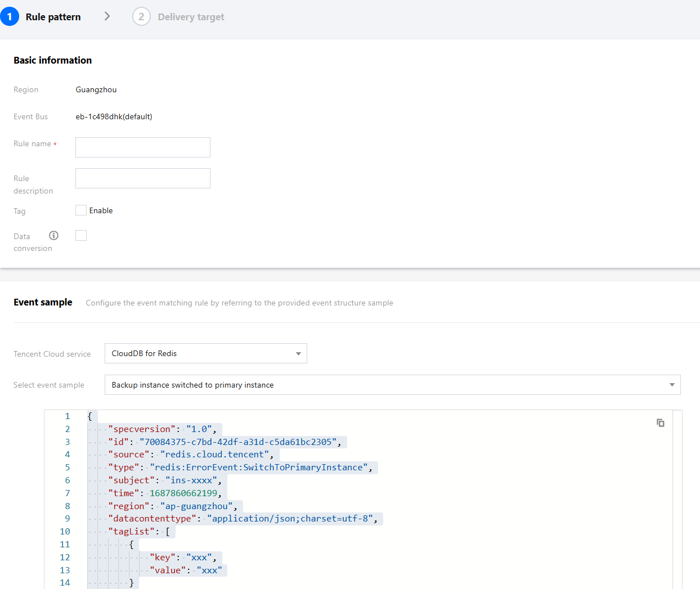Image resolution: width=700 pixels, height=589 pixels.
Task: Click the Data conversion info icon
Action: [x=53, y=236]
